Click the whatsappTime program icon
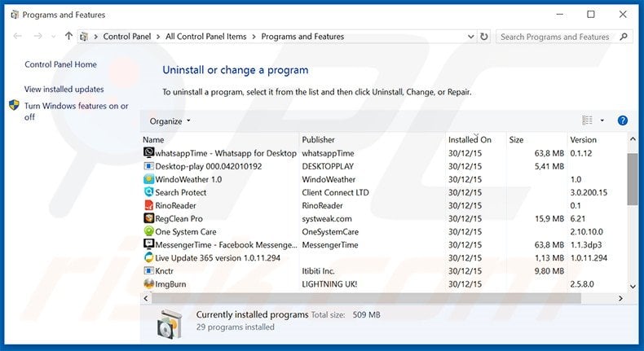644x351 pixels. click(x=148, y=152)
